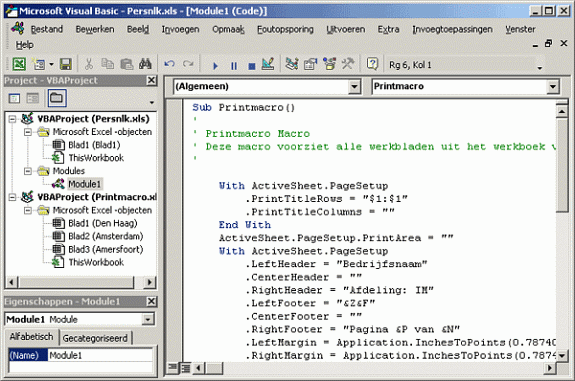Open the Module1 Module properties dropdown
Image resolution: width=575 pixels, height=381 pixels.
pos(147,319)
